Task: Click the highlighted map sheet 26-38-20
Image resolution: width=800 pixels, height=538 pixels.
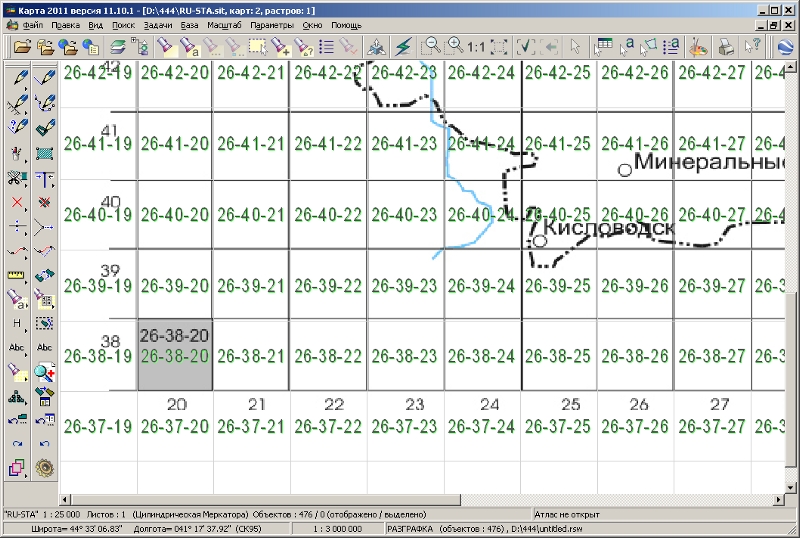Action: click(x=175, y=355)
